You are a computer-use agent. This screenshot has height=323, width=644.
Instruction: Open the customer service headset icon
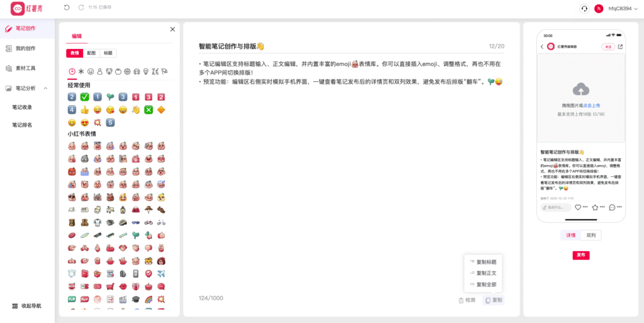coord(584,8)
